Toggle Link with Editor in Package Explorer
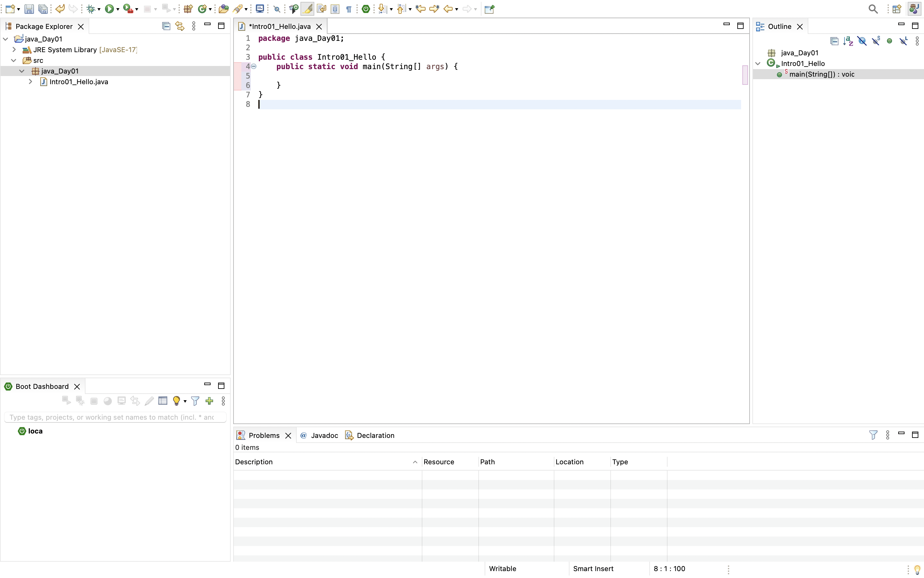This screenshot has height=578, width=924. (x=180, y=26)
